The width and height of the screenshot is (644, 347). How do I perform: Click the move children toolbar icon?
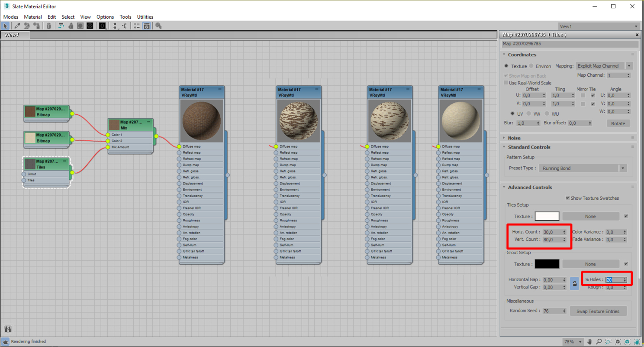[x=61, y=26]
